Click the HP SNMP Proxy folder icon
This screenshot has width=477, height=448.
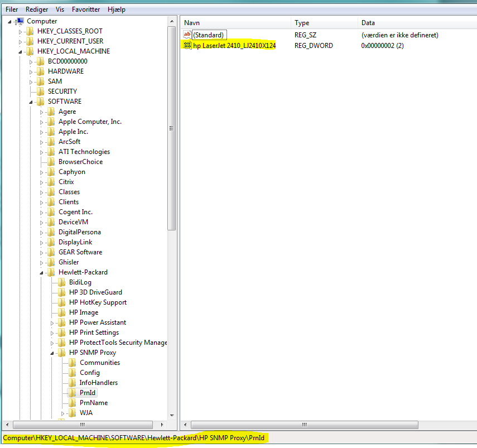click(x=62, y=352)
